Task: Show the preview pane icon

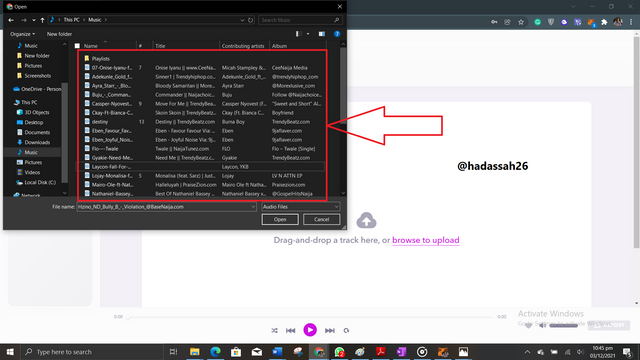Action: click(322, 34)
